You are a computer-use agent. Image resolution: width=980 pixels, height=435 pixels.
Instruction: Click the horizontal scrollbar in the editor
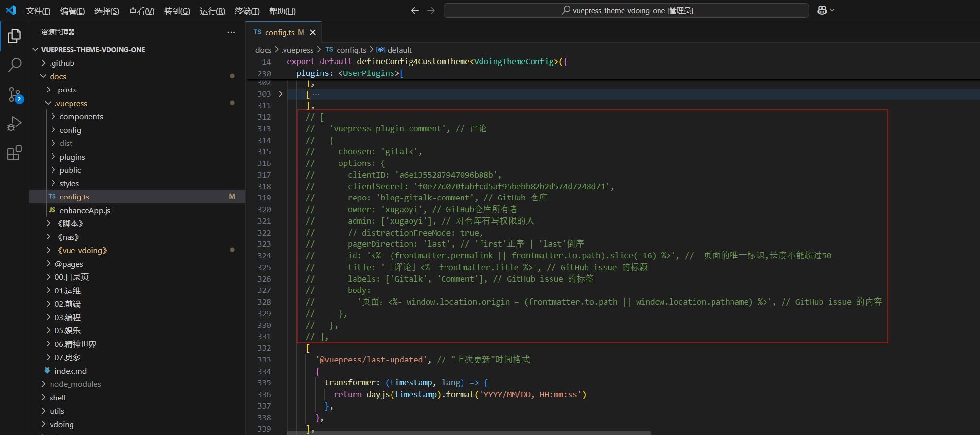(x=469, y=433)
